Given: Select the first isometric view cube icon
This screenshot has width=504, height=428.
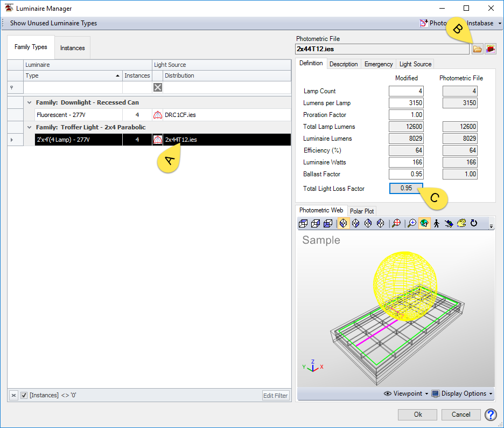Looking at the screenshot, I should pyautogui.click(x=303, y=223).
